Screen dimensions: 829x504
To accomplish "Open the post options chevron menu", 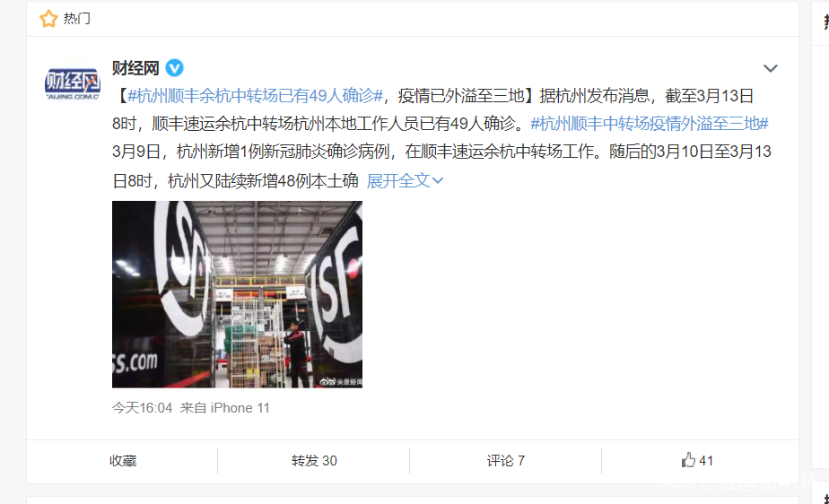I will pos(771,68).
